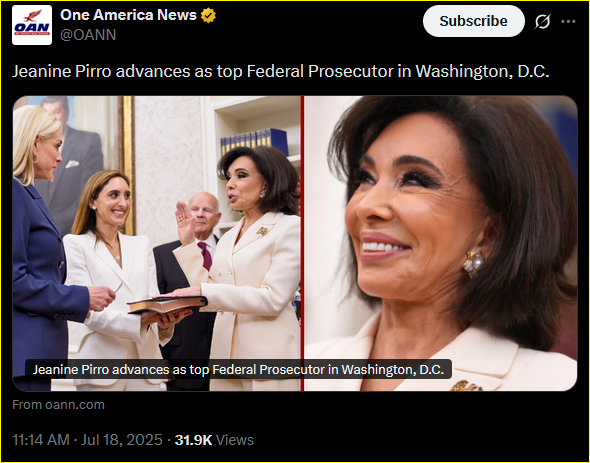Open the One America News profile name
The height and width of the screenshot is (463, 590).
tap(128, 15)
